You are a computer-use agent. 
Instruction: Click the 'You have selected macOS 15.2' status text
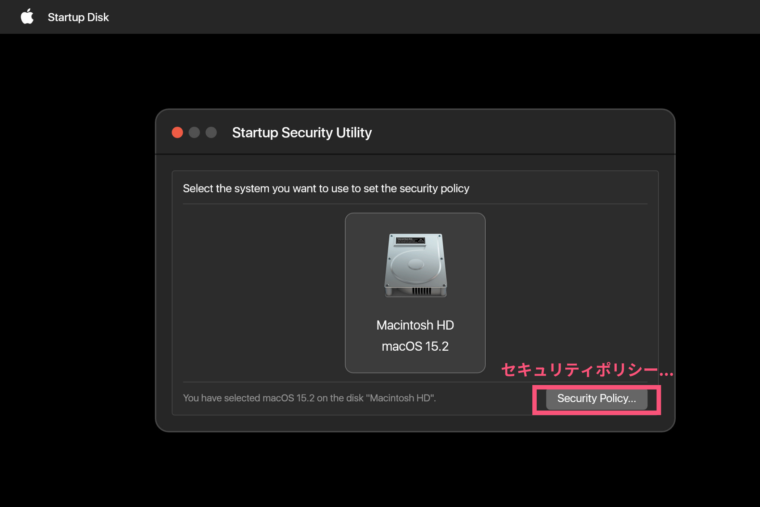pos(309,398)
